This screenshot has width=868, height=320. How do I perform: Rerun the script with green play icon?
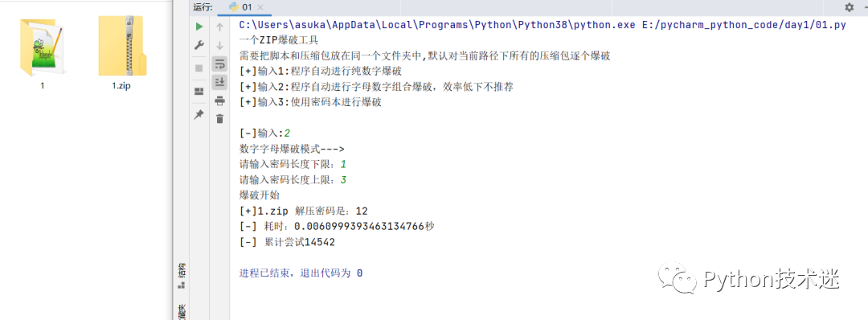tap(199, 27)
